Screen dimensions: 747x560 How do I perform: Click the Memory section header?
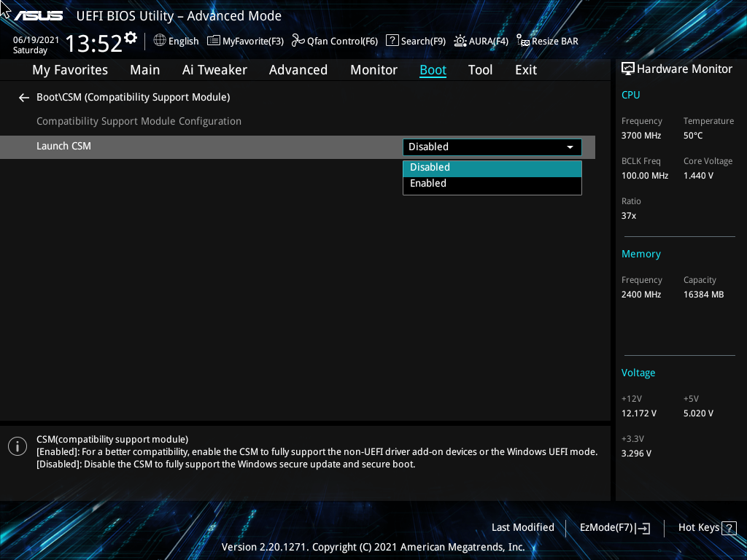(x=640, y=253)
